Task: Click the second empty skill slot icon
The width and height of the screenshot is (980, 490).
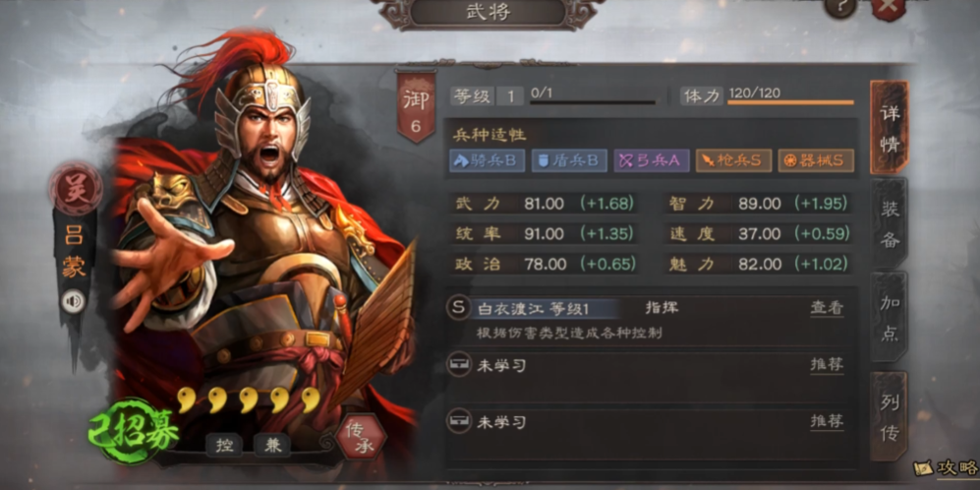Action: pyautogui.click(x=459, y=420)
